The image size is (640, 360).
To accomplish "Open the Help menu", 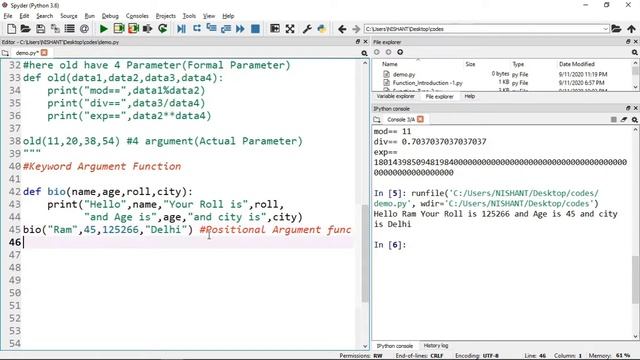I will coord(228,16).
